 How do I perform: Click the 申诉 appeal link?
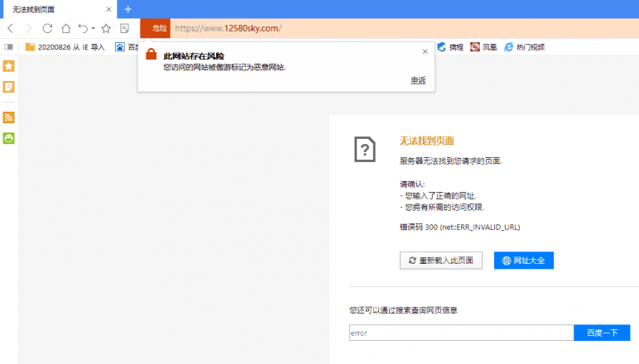(418, 80)
